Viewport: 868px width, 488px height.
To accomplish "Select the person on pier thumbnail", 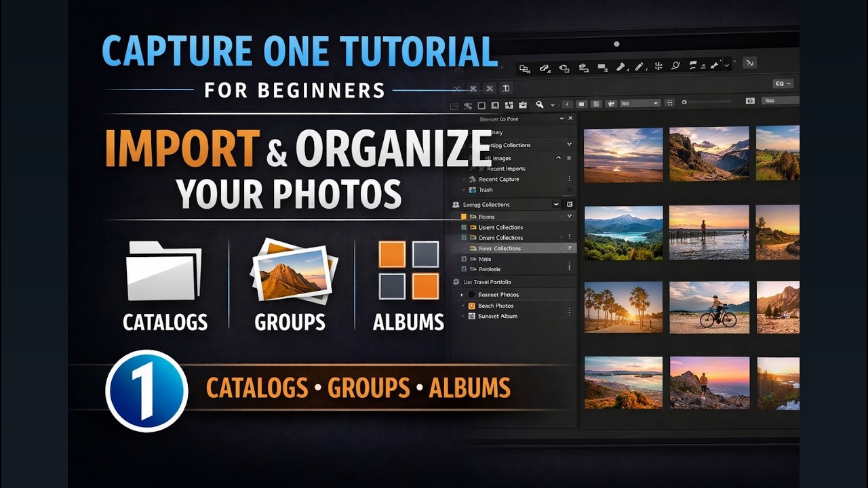I will (x=709, y=232).
